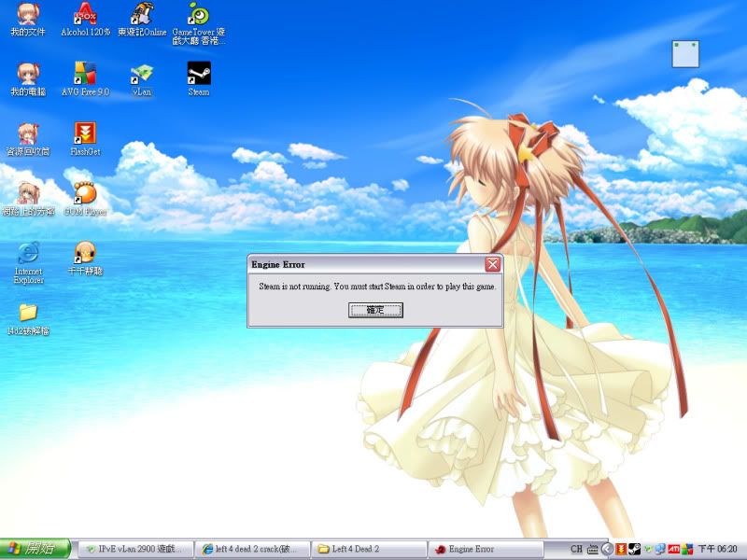Click the 確定 button in the error dialog

tap(375, 310)
